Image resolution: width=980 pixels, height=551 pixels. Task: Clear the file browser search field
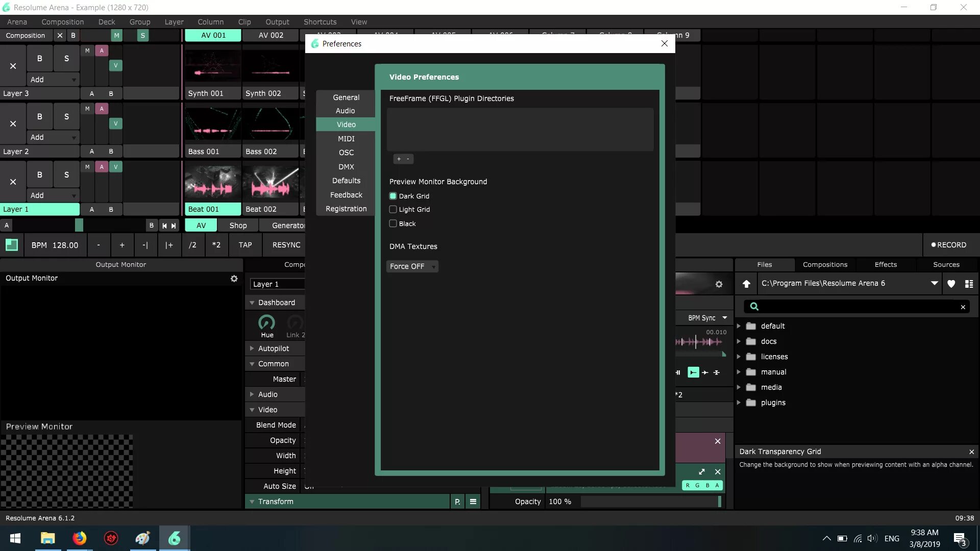pyautogui.click(x=963, y=307)
